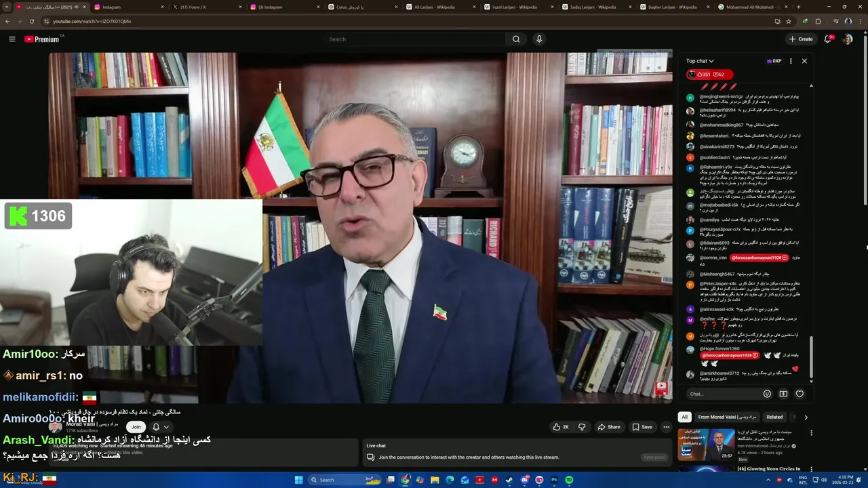
Task: Open Chrome from the taskbar
Action: tap(406, 480)
